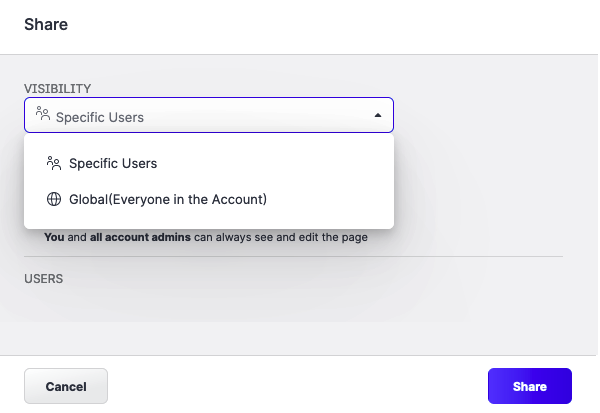Choose "Global(Everyone in the Account)" option
The image size is (600, 413).
click(x=168, y=199)
